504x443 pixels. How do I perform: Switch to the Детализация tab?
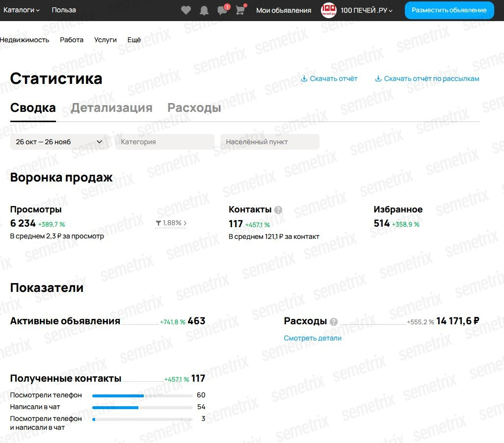click(111, 107)
